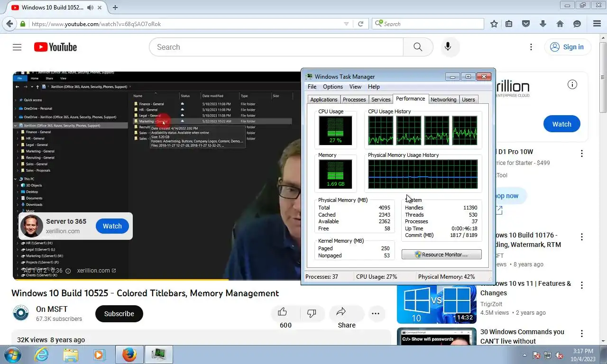The height and width of the screenshot is (364, 607).
Task: Go to Firefox home page
Action: pos(560,24)
